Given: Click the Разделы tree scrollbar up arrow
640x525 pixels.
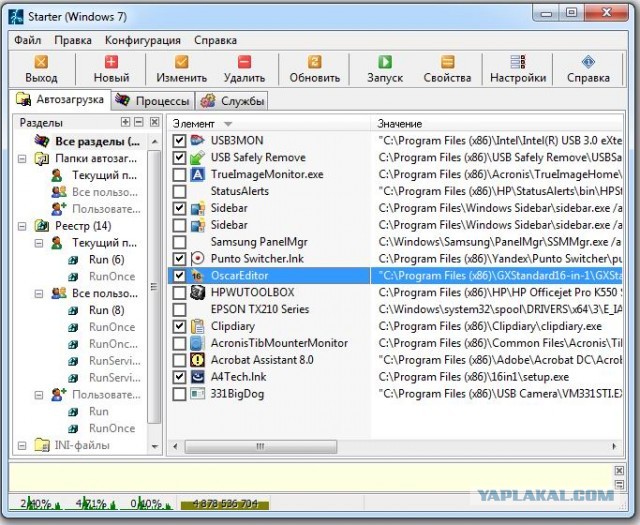Looking at the screenshot, I should [x=155, y=142].
